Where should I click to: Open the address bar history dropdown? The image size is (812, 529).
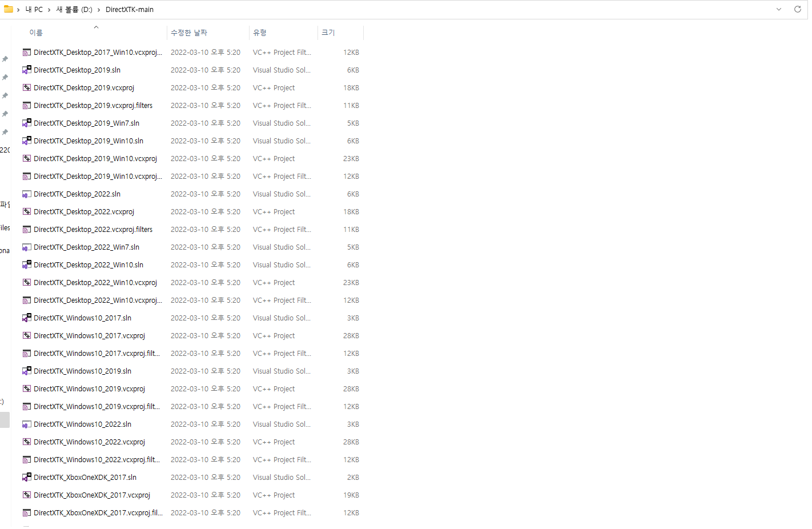point(779,9)
